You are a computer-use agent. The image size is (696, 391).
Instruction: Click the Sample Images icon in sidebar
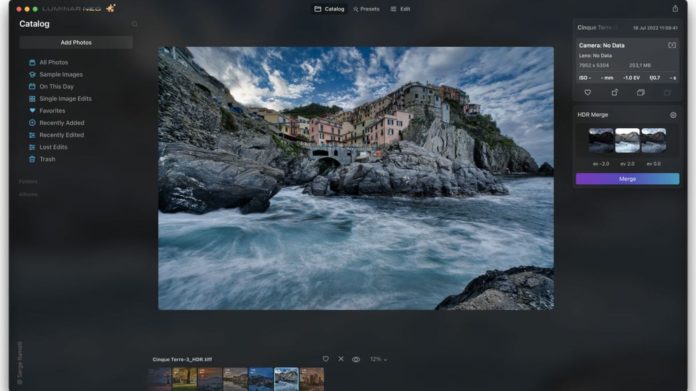click(32, 75)
